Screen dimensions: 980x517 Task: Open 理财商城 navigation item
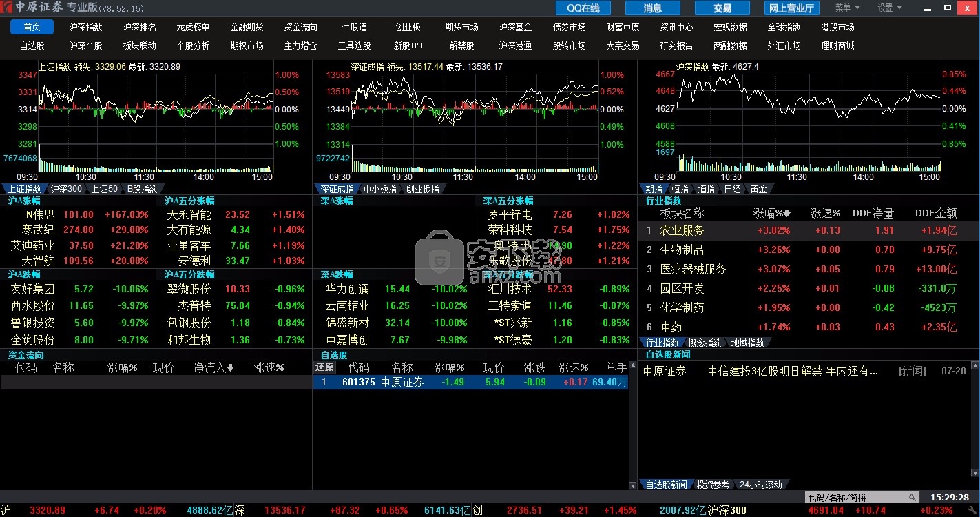click(838, 45)
